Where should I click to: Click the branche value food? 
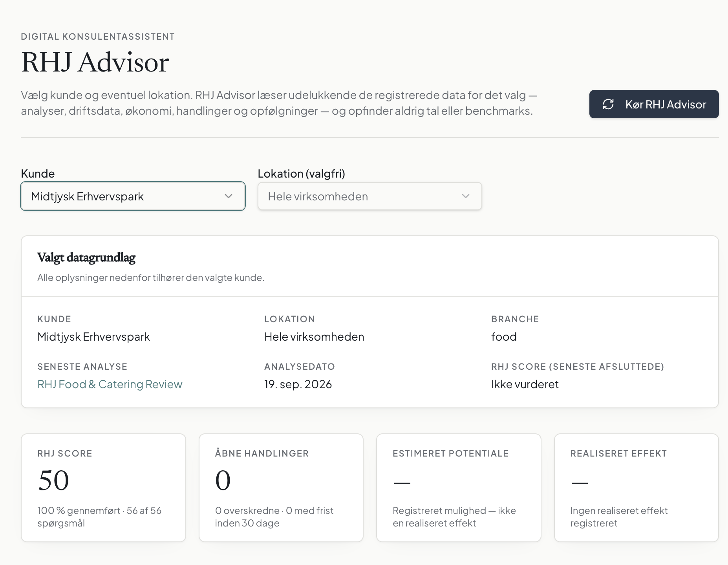point(504,337)
